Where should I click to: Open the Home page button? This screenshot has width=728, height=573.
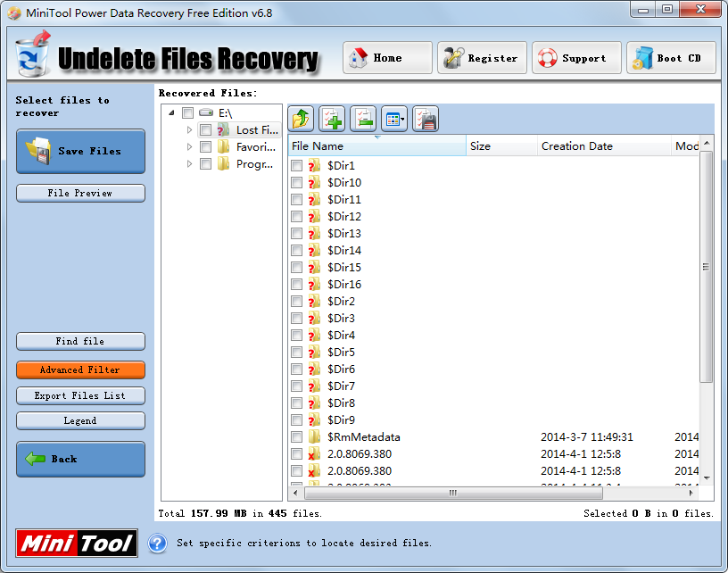(388, 58)
